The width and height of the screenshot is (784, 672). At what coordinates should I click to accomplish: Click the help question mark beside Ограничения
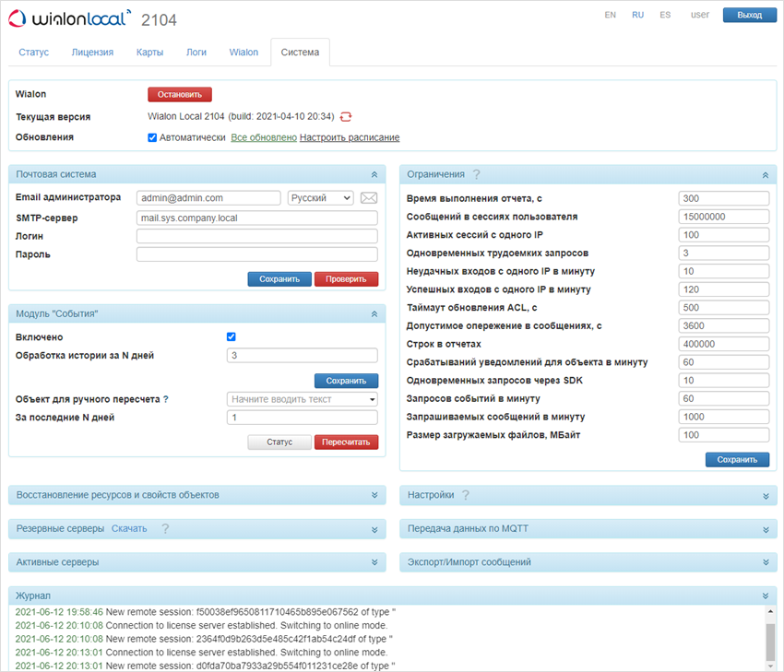tap(477, 174)
